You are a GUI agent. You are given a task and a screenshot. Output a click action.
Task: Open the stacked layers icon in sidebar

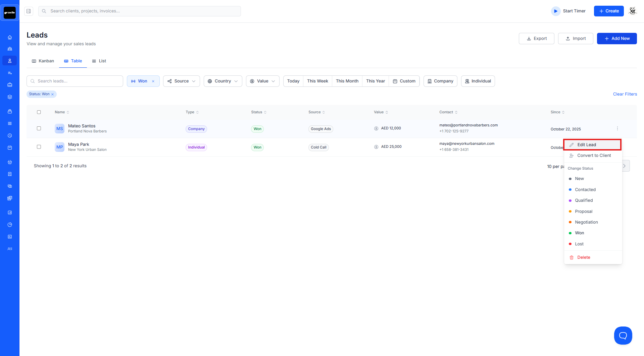point(10,97)
